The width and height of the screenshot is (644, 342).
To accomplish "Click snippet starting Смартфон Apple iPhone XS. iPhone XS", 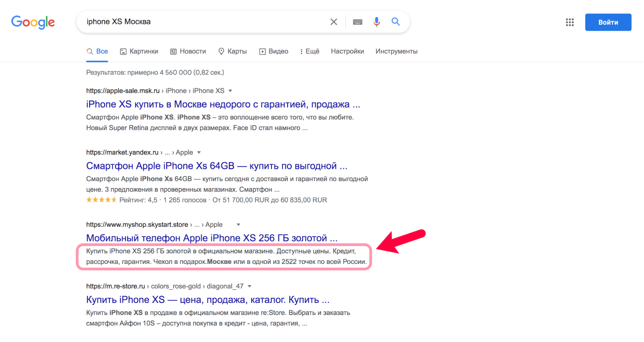I will pos(220,123).
